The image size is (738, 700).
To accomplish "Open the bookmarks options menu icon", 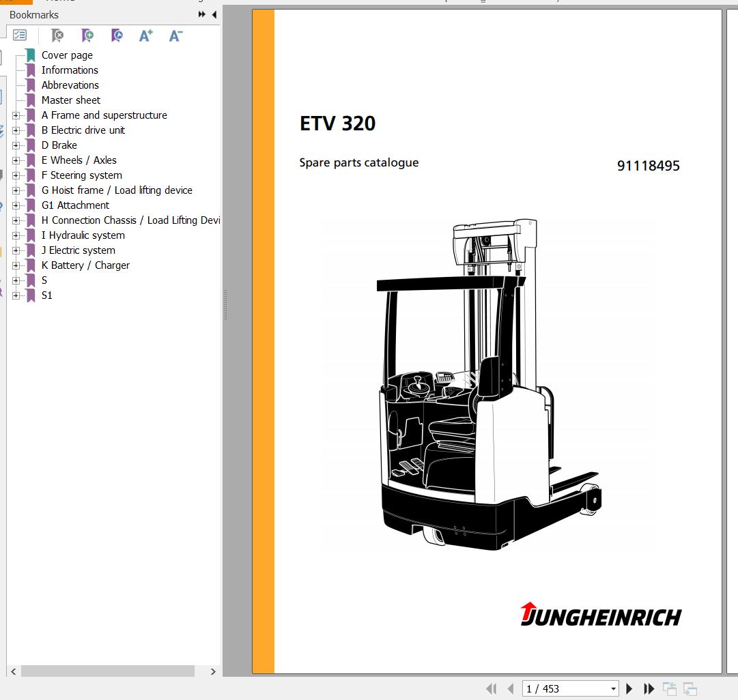I will click(x=20, y=35).
